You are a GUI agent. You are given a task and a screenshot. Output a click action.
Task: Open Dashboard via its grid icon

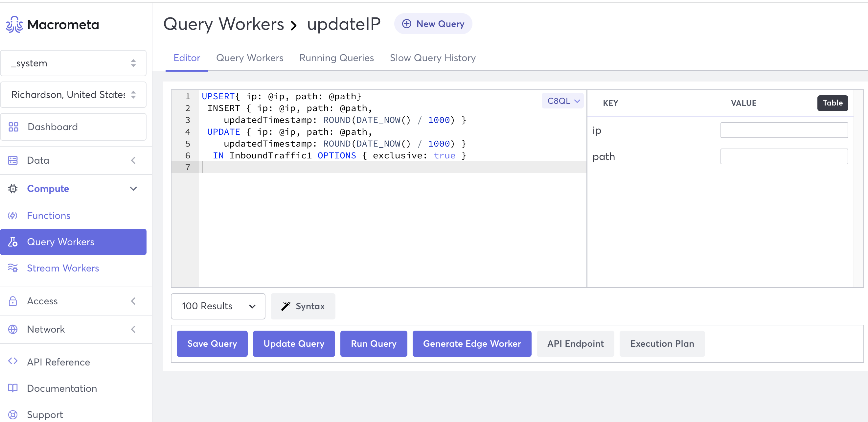click(x=13, y=127)
